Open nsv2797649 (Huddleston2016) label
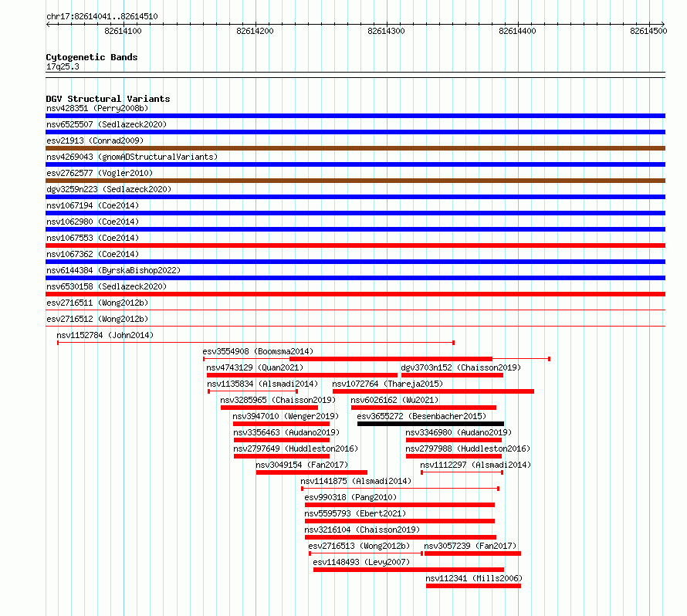This screenshot has height=616, width=687. (x=296, y=448)
